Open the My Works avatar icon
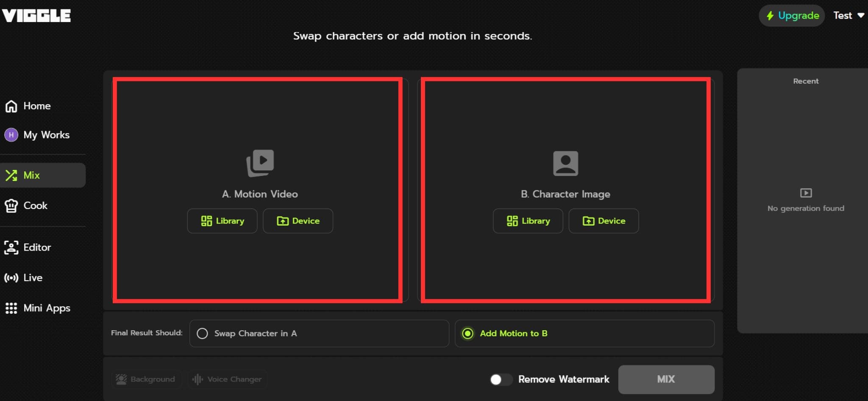The height and width of the screenshot is (401, 868). coord(11,135)
